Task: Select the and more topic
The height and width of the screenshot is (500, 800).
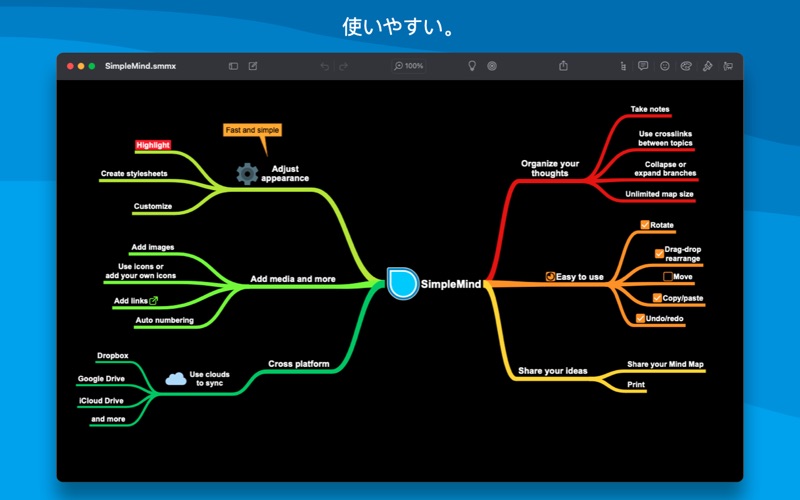Action: point(108,419)
